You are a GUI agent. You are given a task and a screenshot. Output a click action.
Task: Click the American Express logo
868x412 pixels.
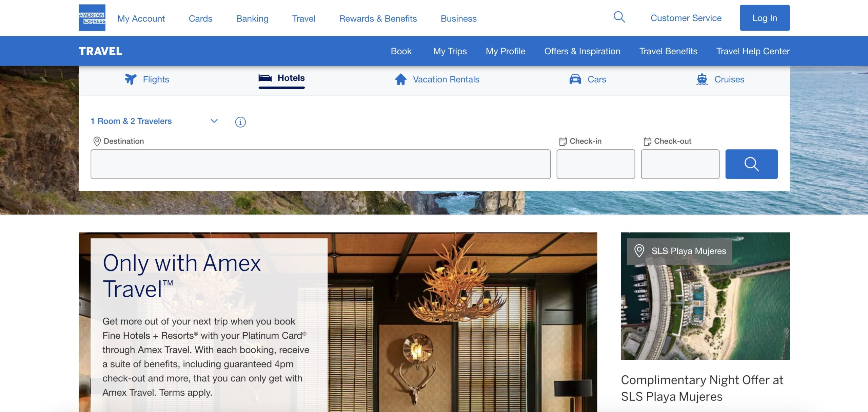92,18
